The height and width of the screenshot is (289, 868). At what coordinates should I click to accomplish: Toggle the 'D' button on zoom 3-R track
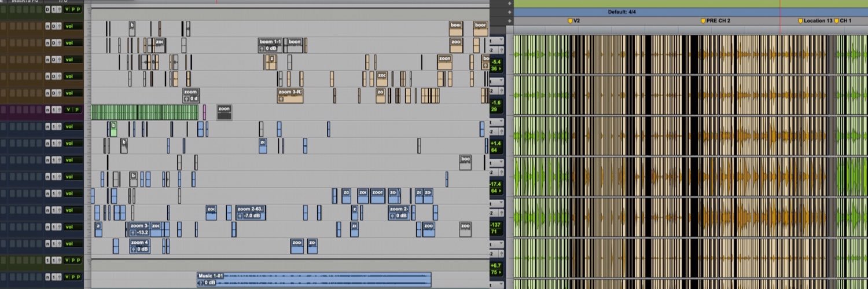tap(54, 93)
